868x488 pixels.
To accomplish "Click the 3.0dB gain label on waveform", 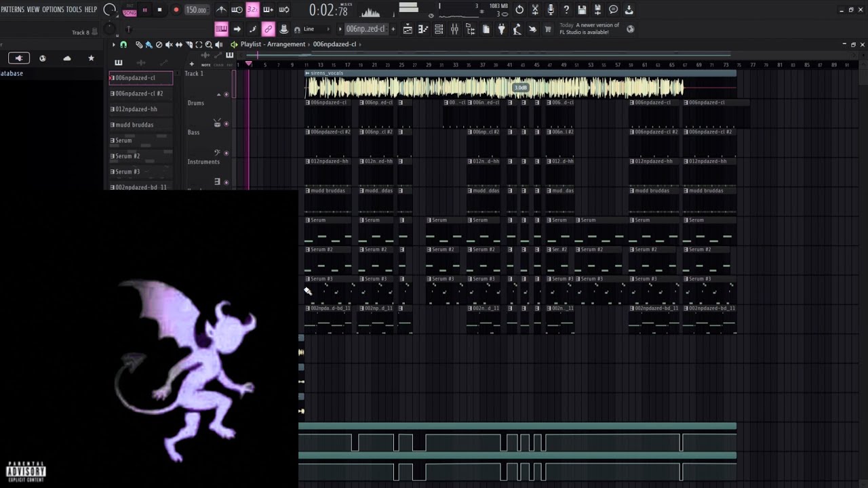I will point(521,87).
